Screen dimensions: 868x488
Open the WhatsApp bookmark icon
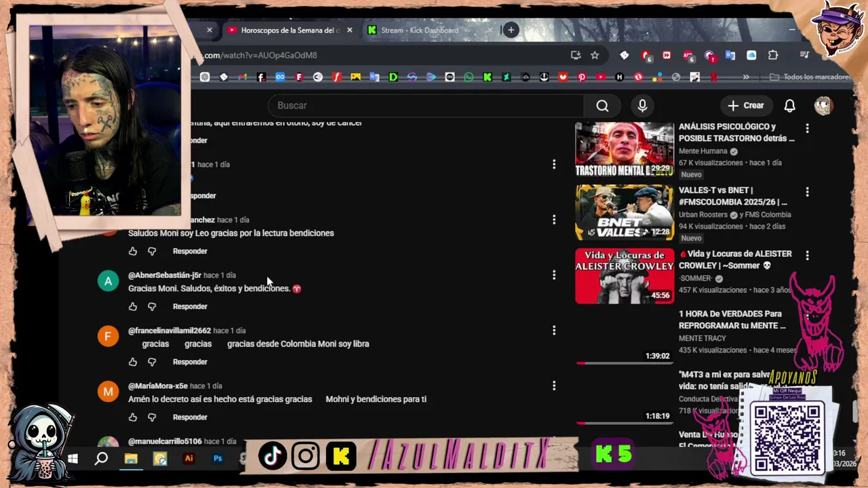click(x=469, y=77)
